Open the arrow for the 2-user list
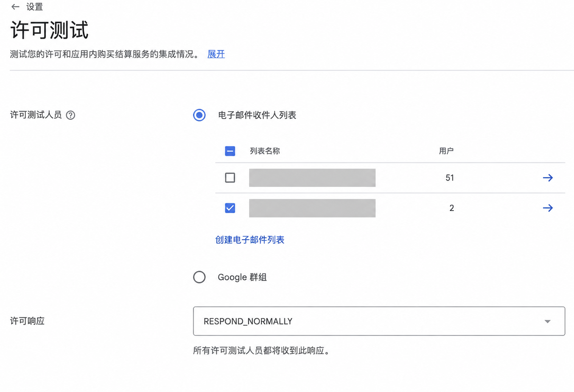574x392 pixels. (x=548, y=208)
